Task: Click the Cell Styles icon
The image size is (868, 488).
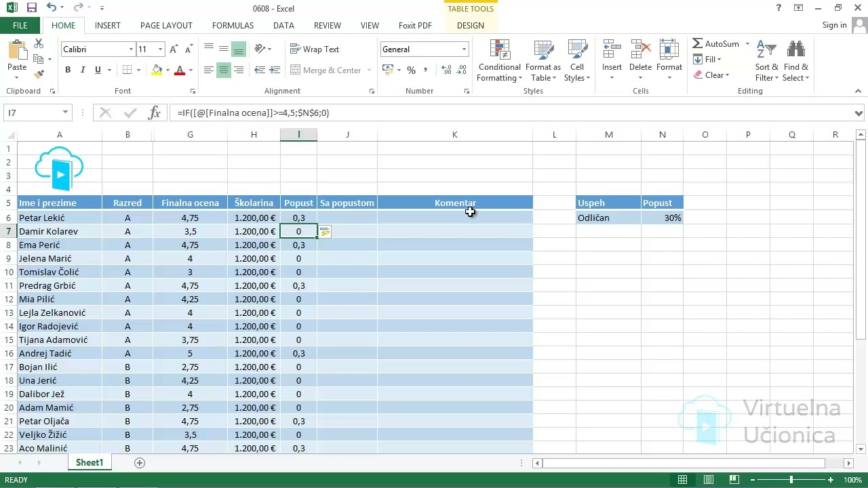Action: (x=577, y=51)
